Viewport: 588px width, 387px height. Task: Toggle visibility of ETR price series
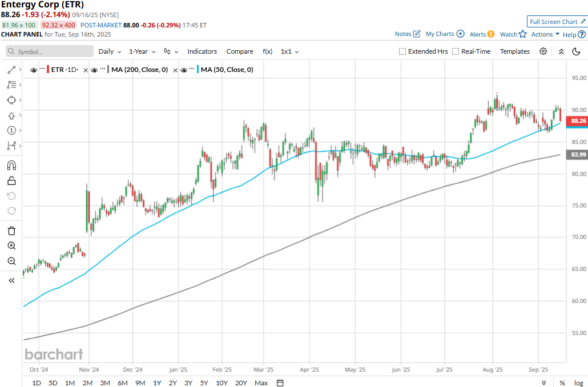coord(33,70)
